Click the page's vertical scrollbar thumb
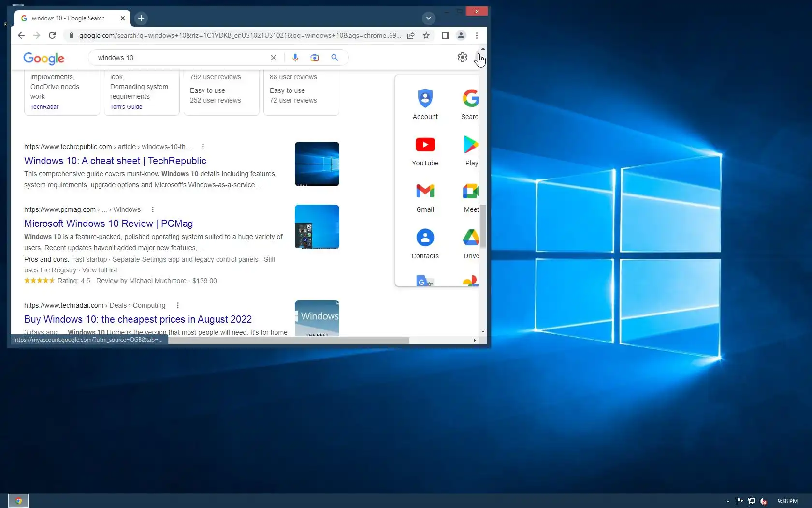 pos(483,226)
